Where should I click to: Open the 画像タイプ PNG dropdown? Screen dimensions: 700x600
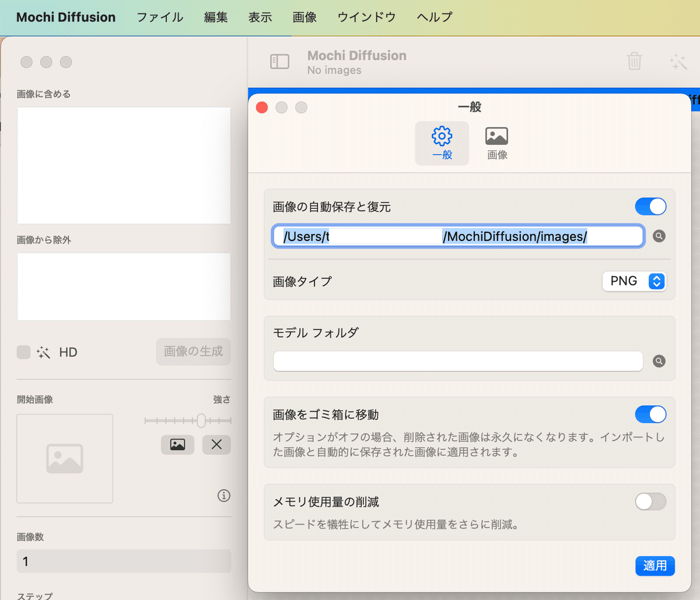[634, 281]
